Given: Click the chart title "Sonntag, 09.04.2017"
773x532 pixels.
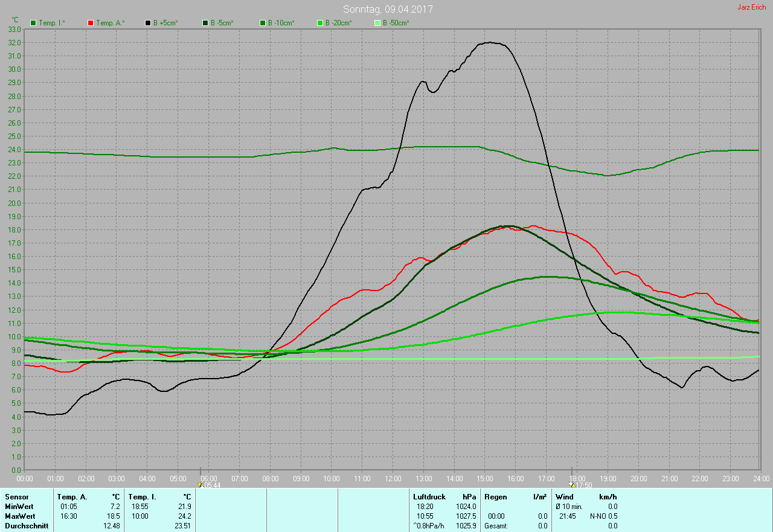Looking at the screenshot, I should (388, 9).
